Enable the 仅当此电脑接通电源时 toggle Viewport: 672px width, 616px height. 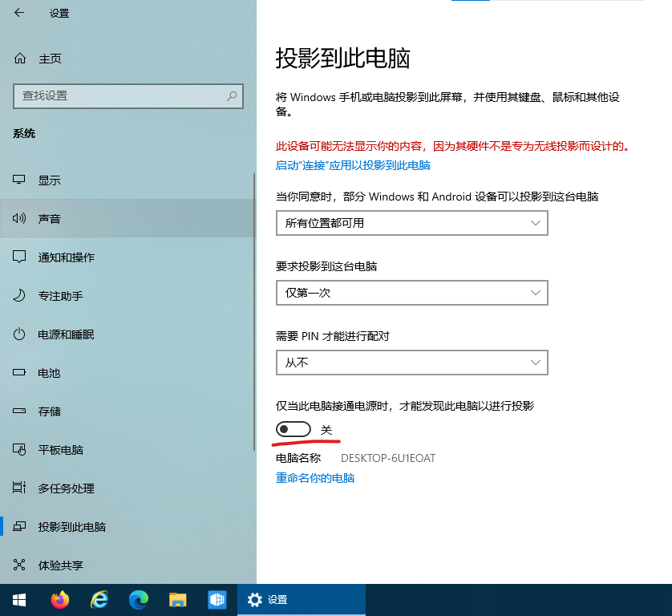293,429
